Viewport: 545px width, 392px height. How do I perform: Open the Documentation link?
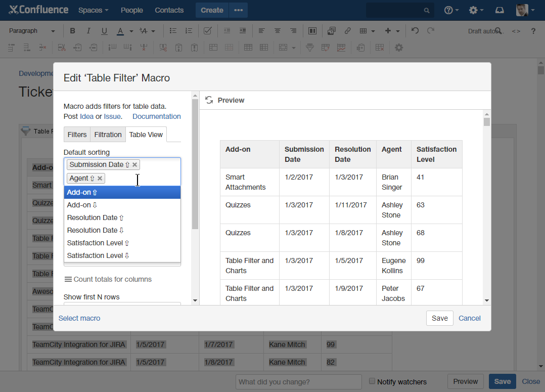[156, 116]
